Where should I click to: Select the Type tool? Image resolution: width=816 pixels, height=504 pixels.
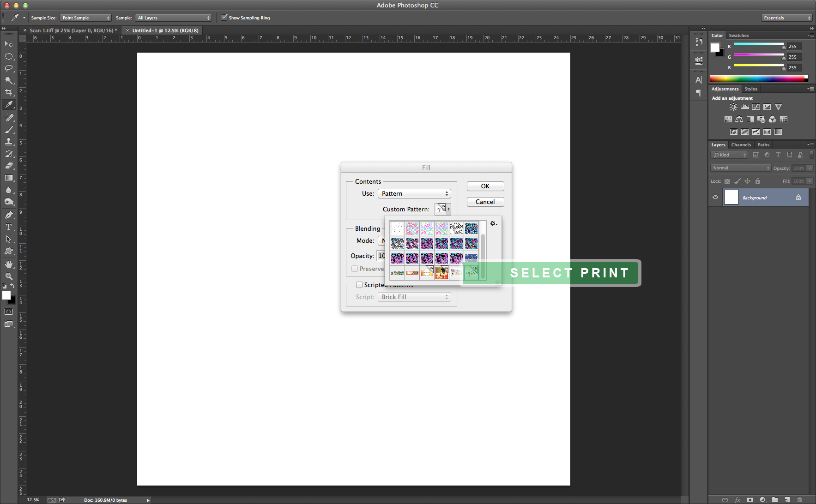tap(9, 227)
